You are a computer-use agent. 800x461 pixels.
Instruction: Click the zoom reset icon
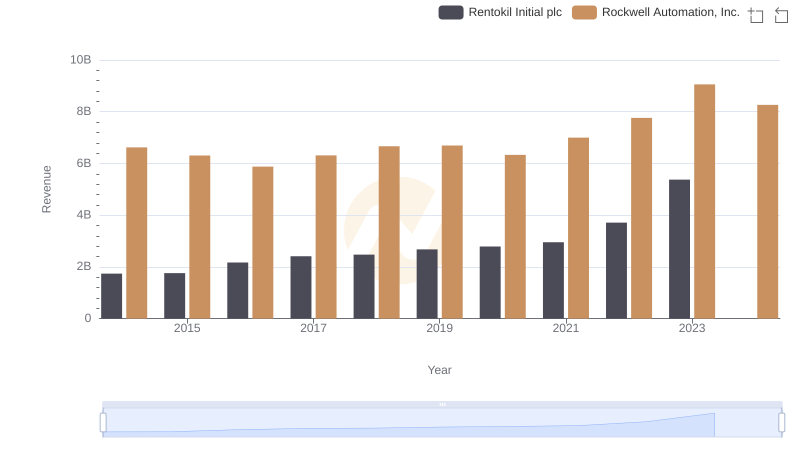coord(781,15)
